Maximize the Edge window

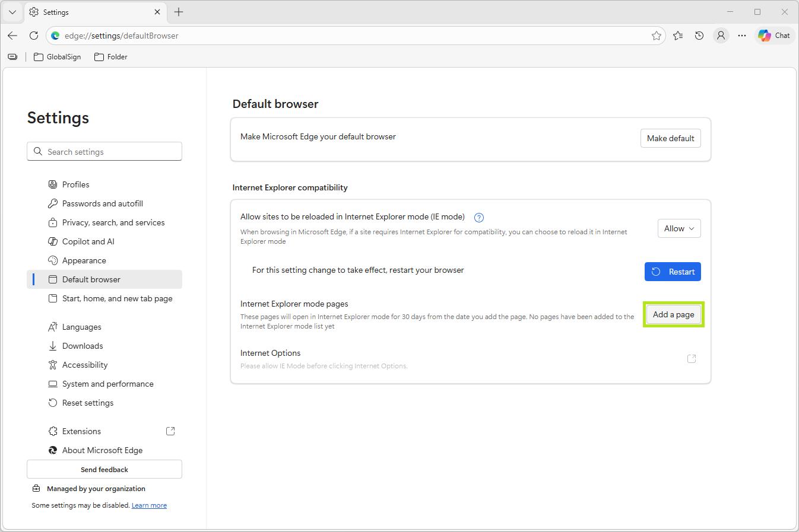[757, 12]
